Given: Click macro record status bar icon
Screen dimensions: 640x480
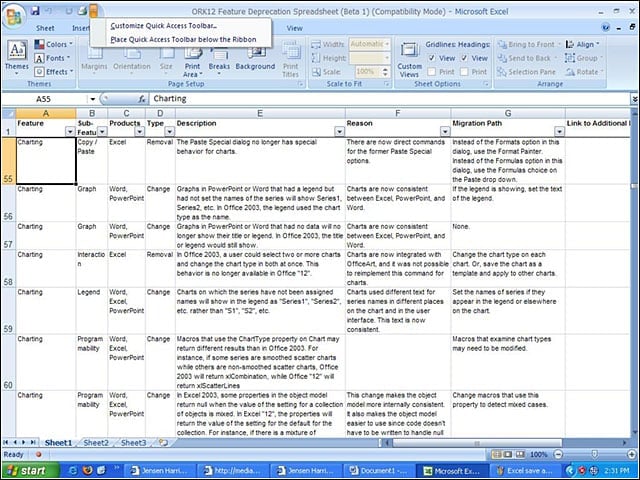Looking at the screenshot, I should (x=39, y=454).
